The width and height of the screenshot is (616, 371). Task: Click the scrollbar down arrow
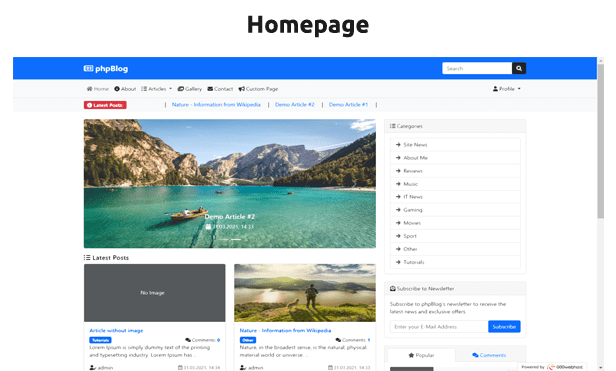click(601, 368)
